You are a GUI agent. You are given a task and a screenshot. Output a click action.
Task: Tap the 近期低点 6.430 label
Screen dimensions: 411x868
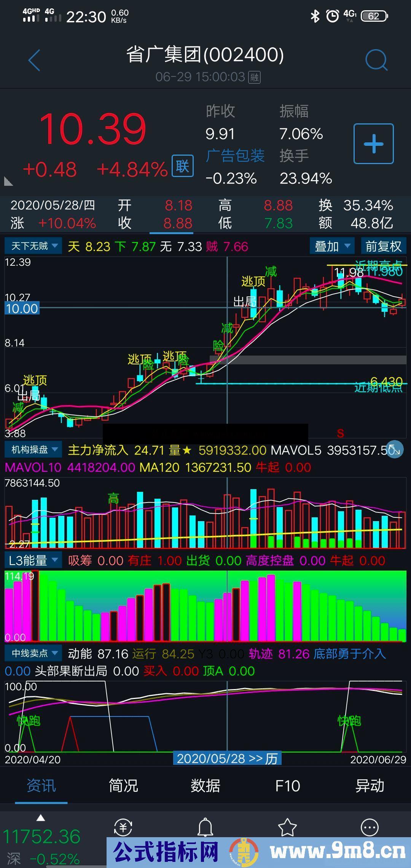pyautogui.click(x=378, y=385)
